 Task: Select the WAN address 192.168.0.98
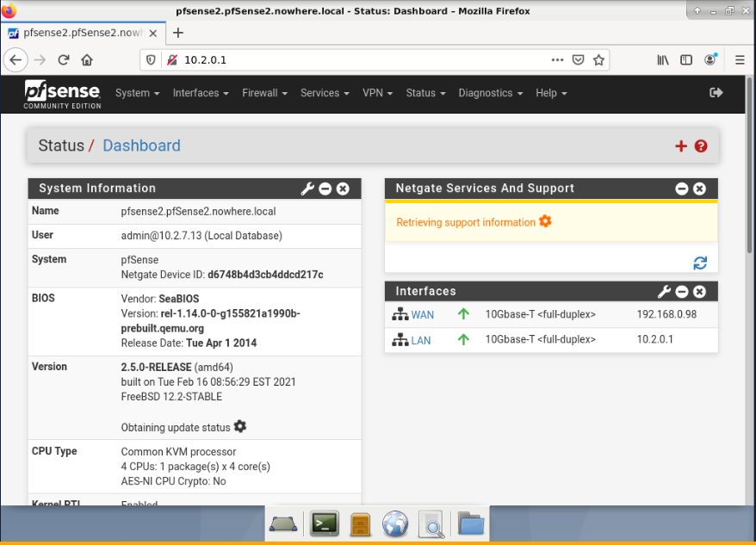click(x=666, y=314)
